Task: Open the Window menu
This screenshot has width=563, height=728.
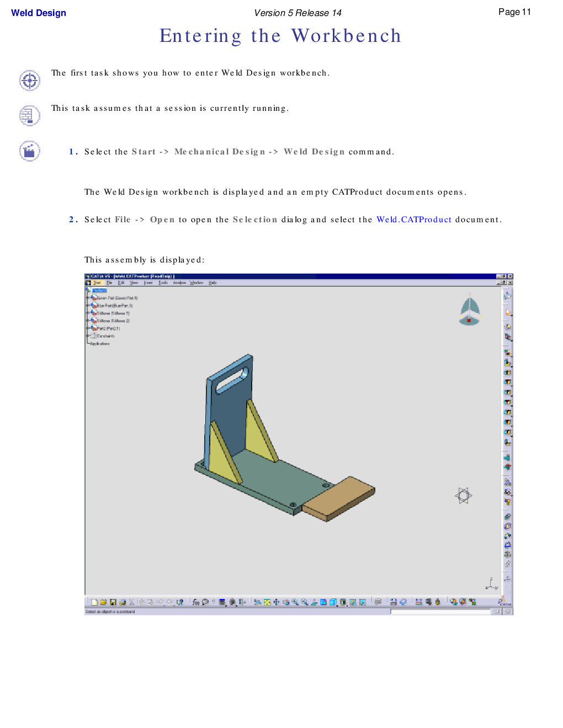Action: tap(196, 283)
